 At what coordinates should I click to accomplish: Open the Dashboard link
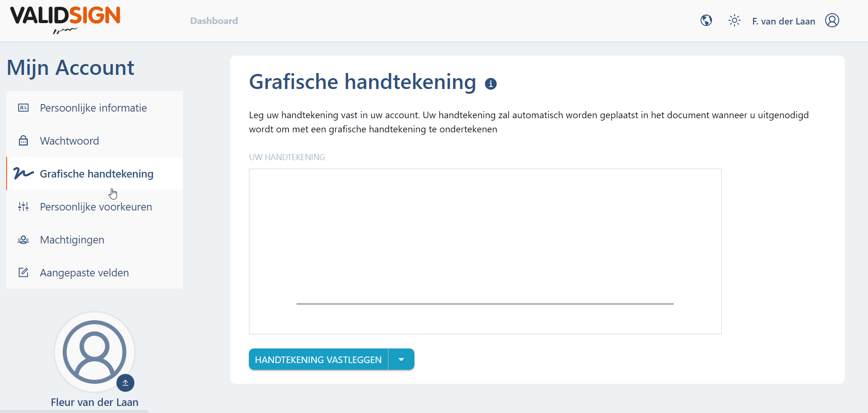(214, 21)
